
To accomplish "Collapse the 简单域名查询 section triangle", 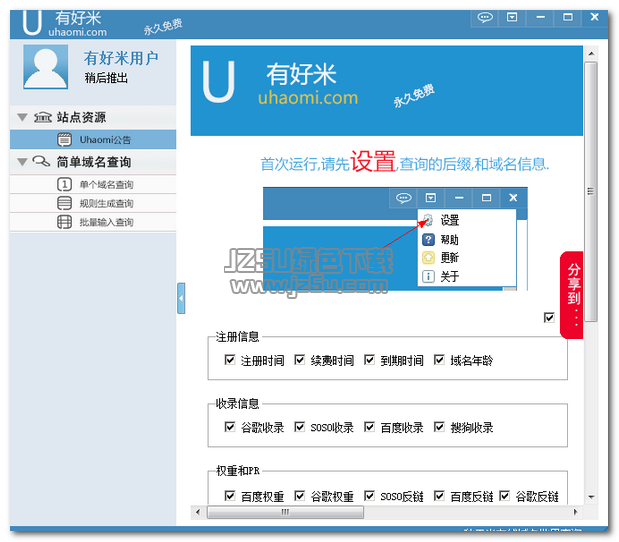I will tap(23, 162).
